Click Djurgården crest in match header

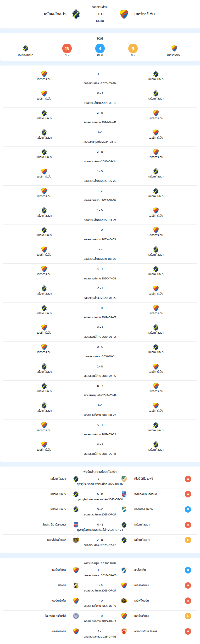pyautogui.click(x=124, y=14)
